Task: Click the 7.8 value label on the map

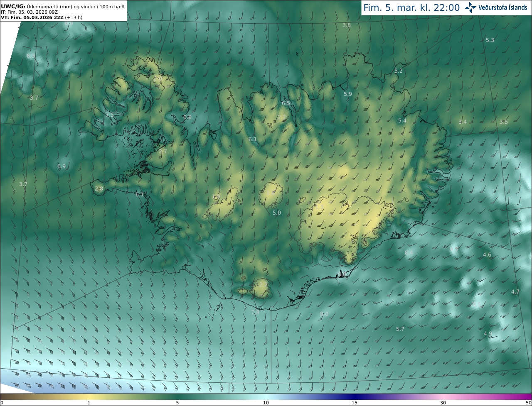Action: [255, 313]
